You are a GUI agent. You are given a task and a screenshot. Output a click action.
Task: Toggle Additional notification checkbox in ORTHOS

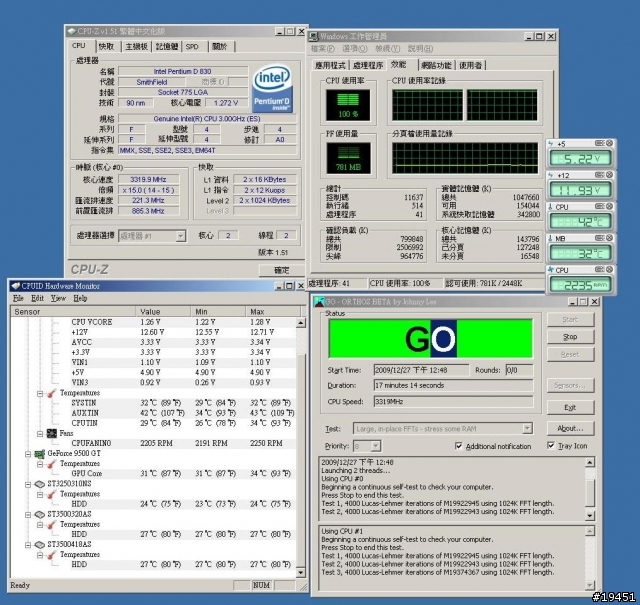[459, 446]
